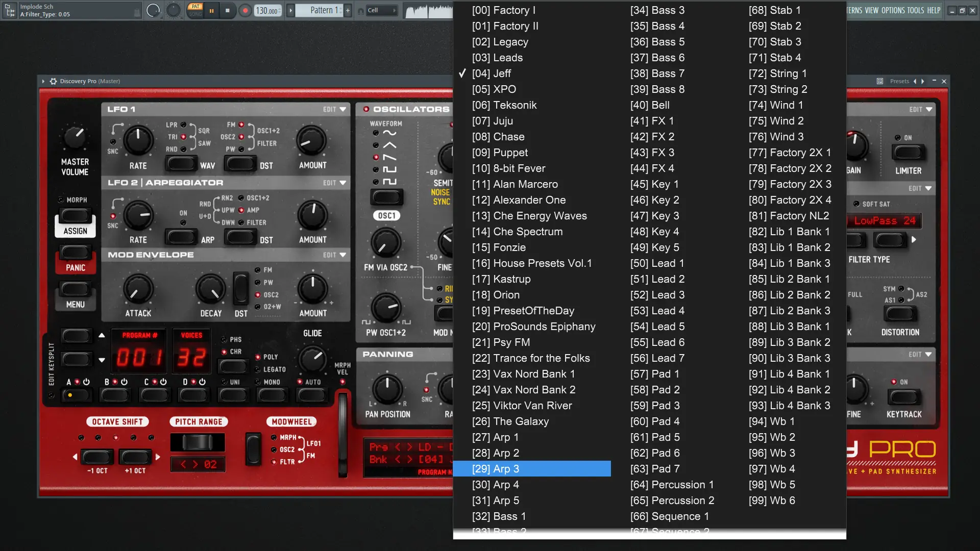The width and height of the screenshot is (980, 551).
Task: Toggle the KEYTRACK on switch
Action: click(903, 397)
